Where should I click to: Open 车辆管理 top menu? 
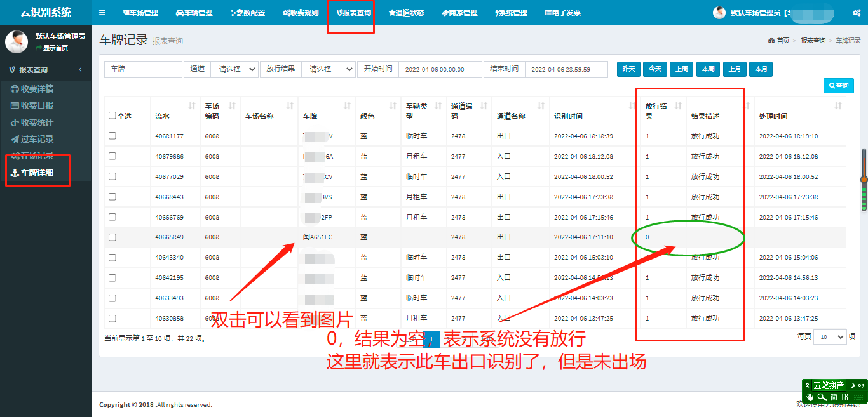pos(194,13)
